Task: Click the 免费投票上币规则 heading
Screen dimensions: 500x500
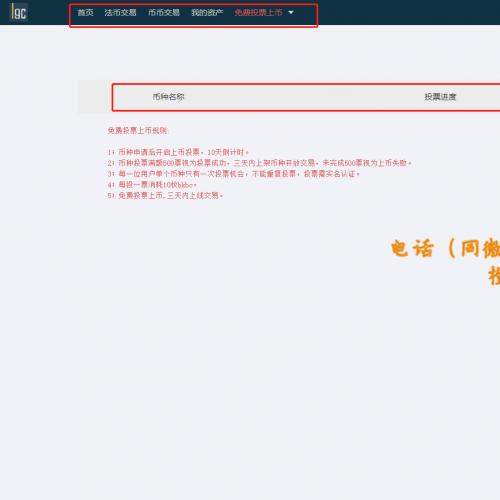Action: click(x=137, y=130)
